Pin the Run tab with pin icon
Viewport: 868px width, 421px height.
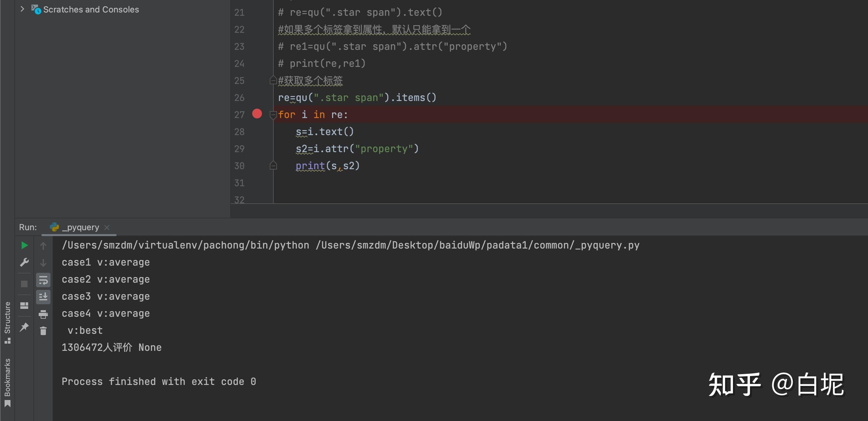[24, 327]
